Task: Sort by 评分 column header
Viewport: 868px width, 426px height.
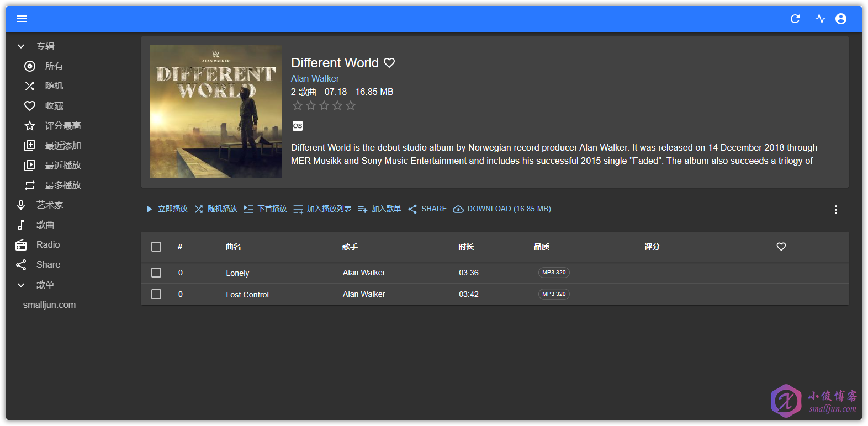Action: (652, 247)
